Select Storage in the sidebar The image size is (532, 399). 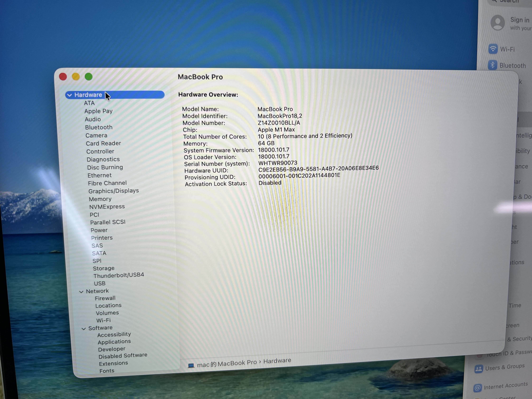point(104,268)
